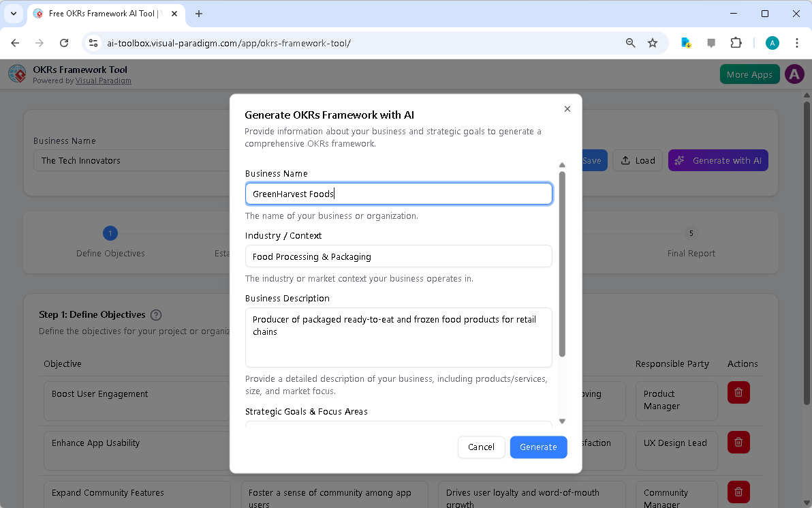Click the scroll-up arrow in the dialog

pos(562,164)
